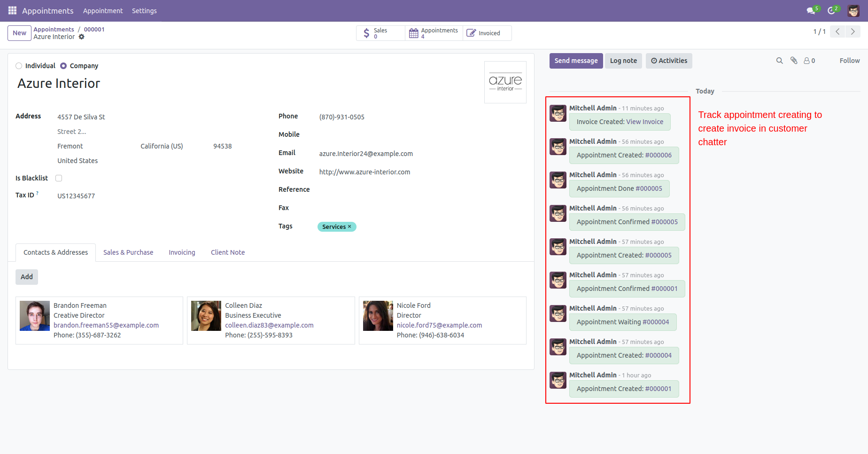Click the Azure Interior company logo
868x454 pixels.
tap(505, 82)
